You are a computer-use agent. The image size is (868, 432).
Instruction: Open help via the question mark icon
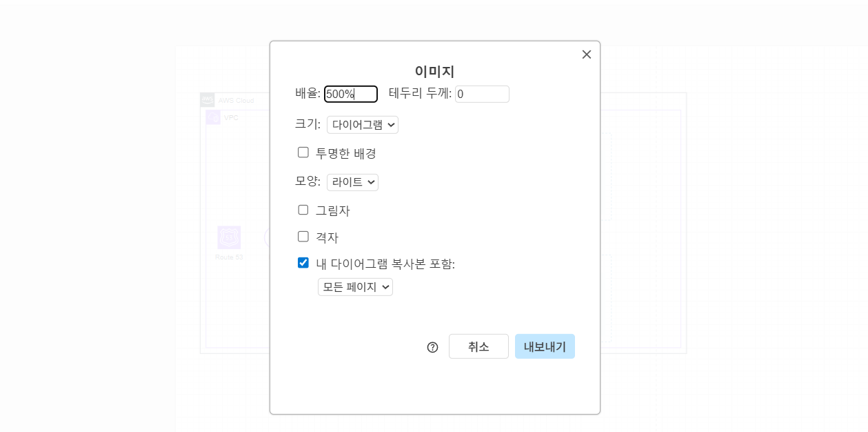432,347
